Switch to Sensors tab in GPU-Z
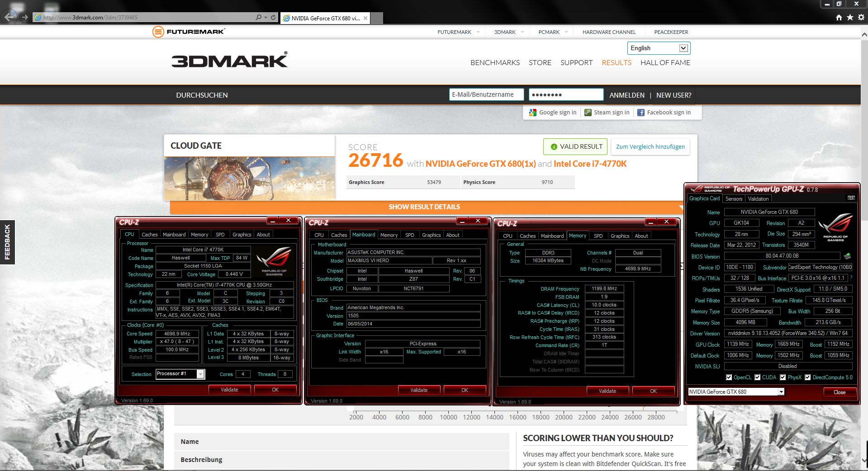868x471 pixels. 734,198
